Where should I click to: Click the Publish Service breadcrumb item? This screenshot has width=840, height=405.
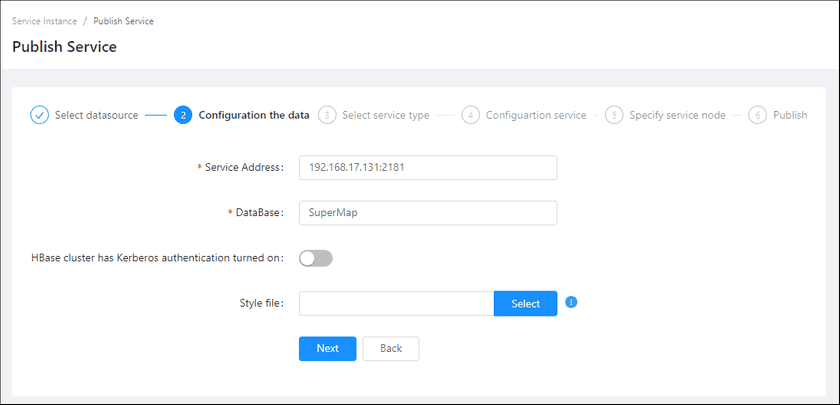tap(124, 21)
